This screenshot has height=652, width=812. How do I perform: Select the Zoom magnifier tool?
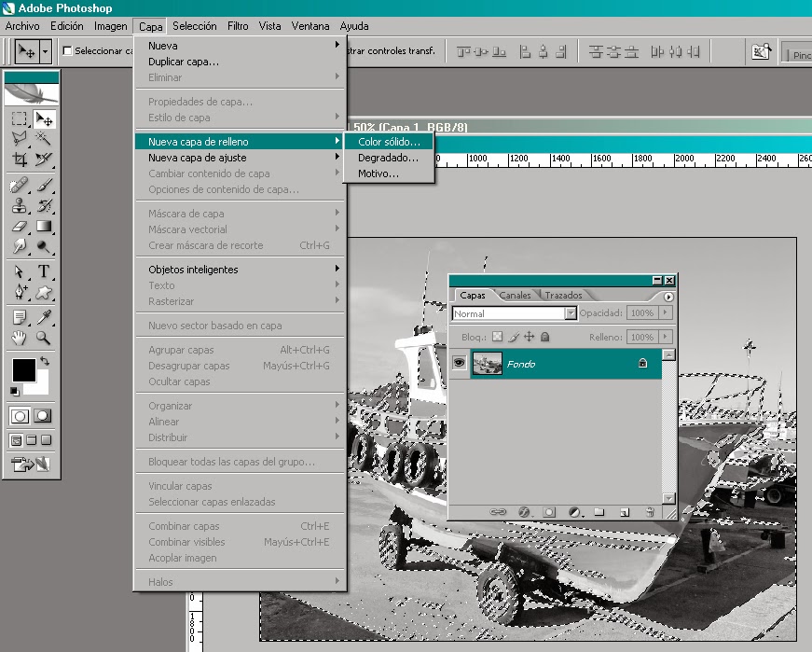[x=44, y=338]
